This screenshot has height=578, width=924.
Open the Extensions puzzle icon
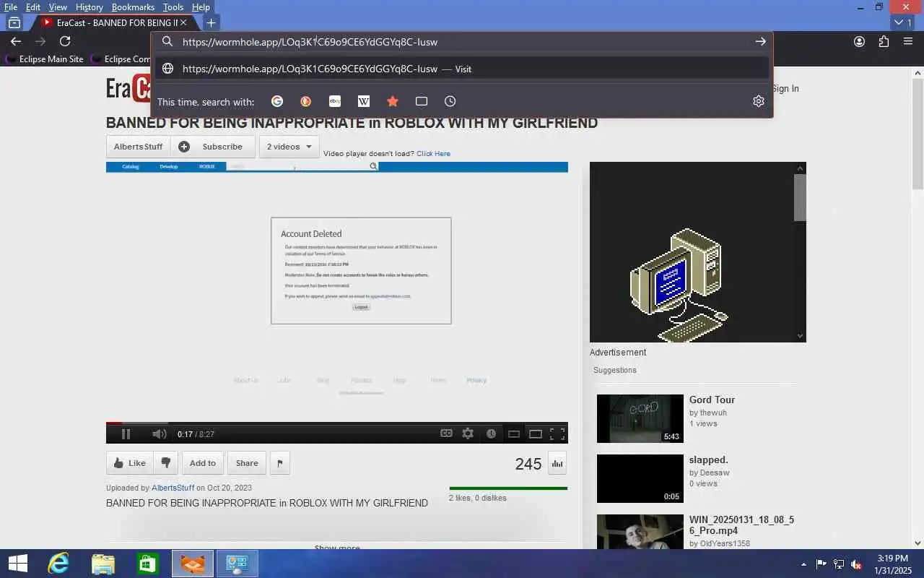(884, 42)
